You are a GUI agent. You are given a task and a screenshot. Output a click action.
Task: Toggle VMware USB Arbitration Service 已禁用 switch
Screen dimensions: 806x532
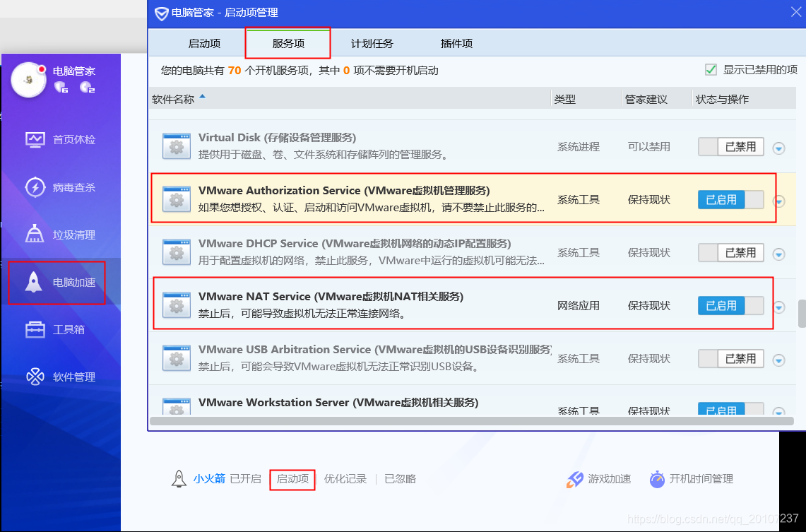point(730,358)
